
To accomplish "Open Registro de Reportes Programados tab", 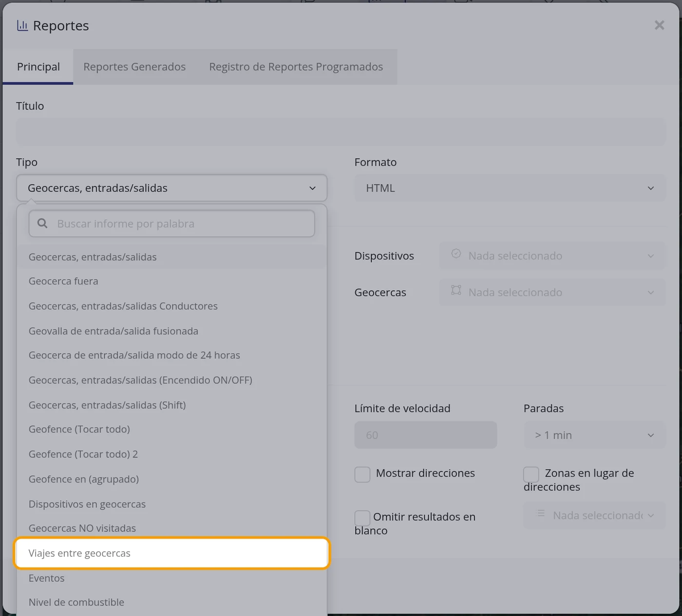I will [x=296, y=67].
